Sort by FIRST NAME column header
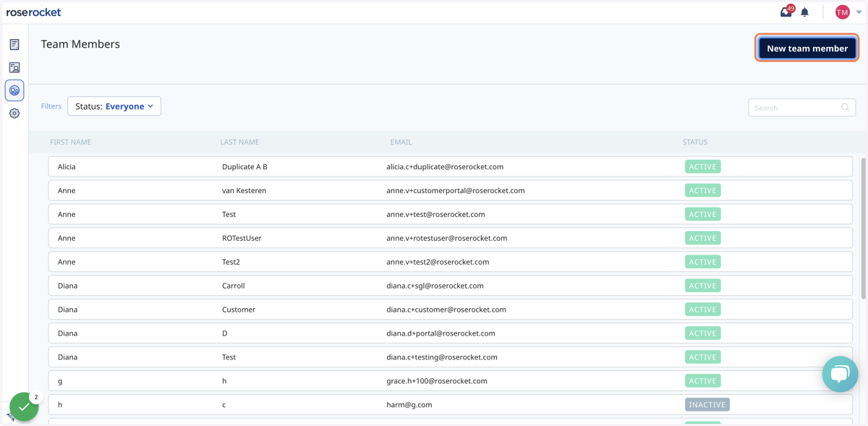The image size is (868, 426). coord(71,142)
